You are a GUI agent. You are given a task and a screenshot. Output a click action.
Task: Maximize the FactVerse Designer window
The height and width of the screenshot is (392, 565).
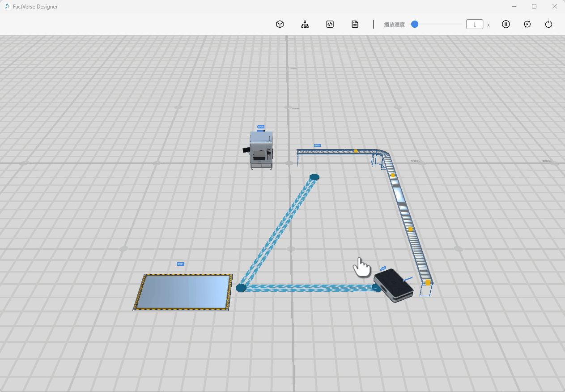(x=534, y=6)
